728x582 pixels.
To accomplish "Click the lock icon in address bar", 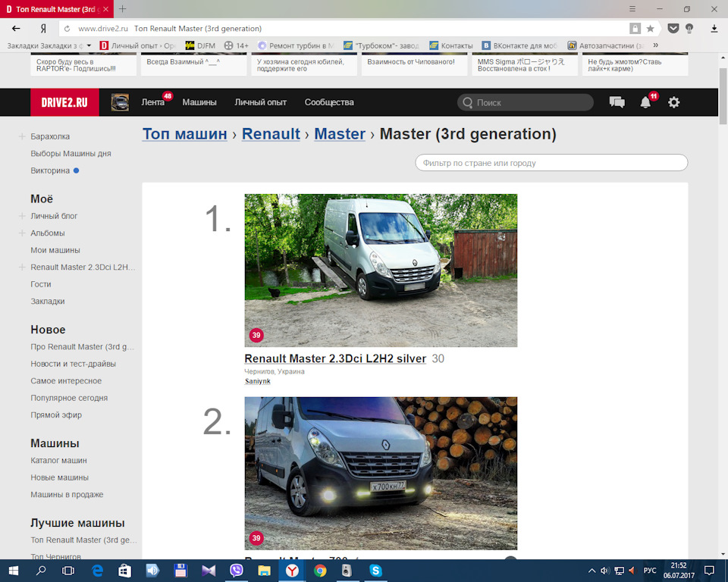I will (x=635, y=28).
